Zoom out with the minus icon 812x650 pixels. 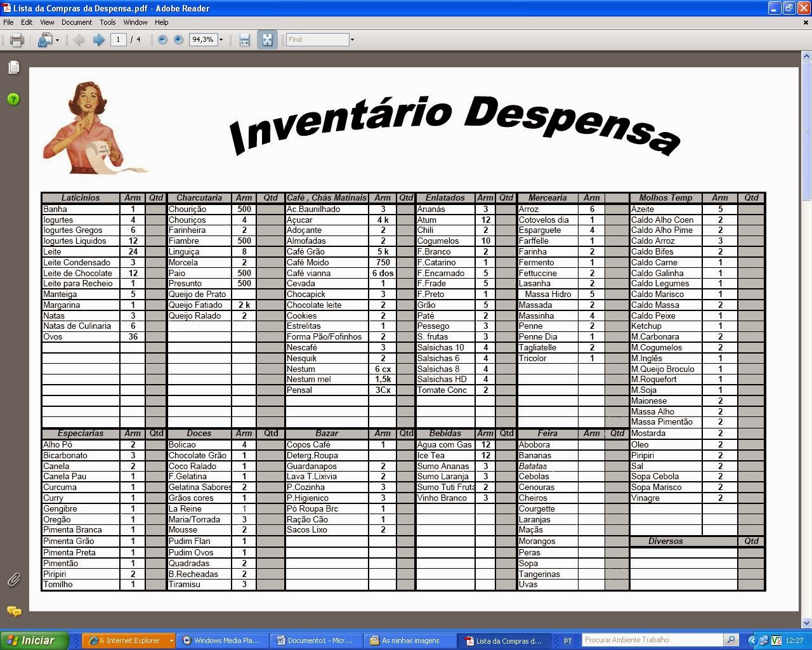(x=162, y=39)
